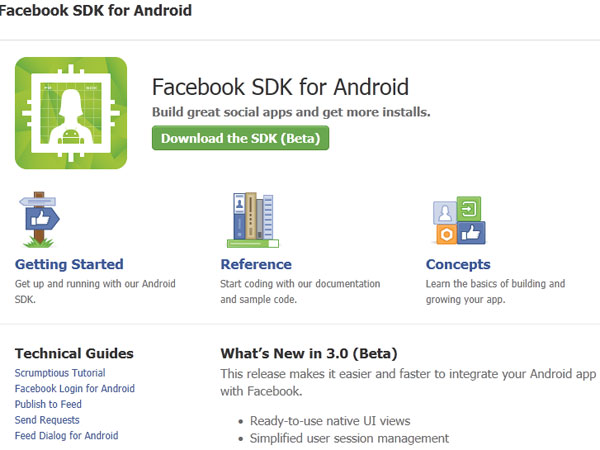Click the Concepts apps icon
Screen dimensions: 600x450
457,221
